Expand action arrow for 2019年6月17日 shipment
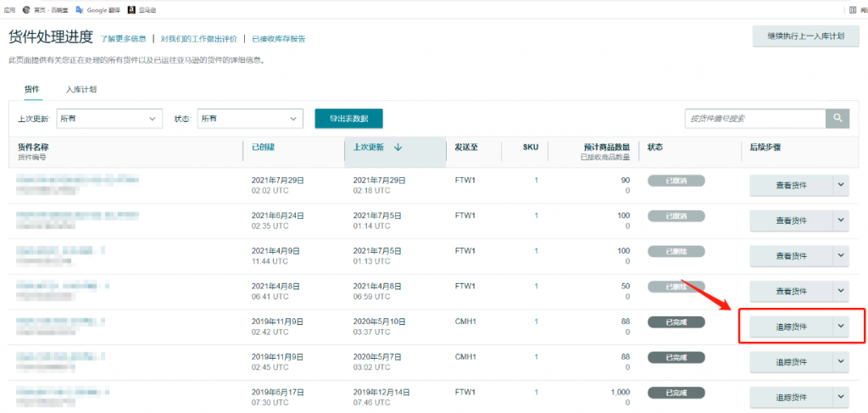Screen dimensions: 868x413 (841, 397)
